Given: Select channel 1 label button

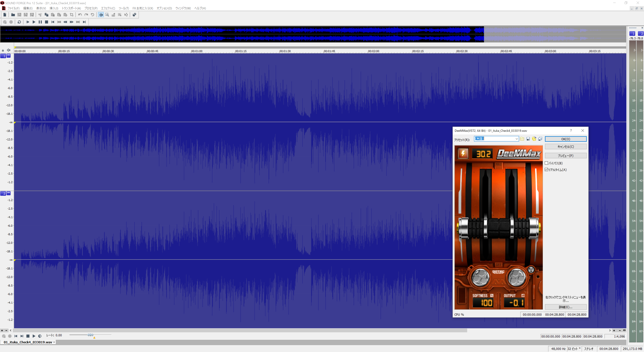Looking at the screenshot, I should (x=3, y=56).
